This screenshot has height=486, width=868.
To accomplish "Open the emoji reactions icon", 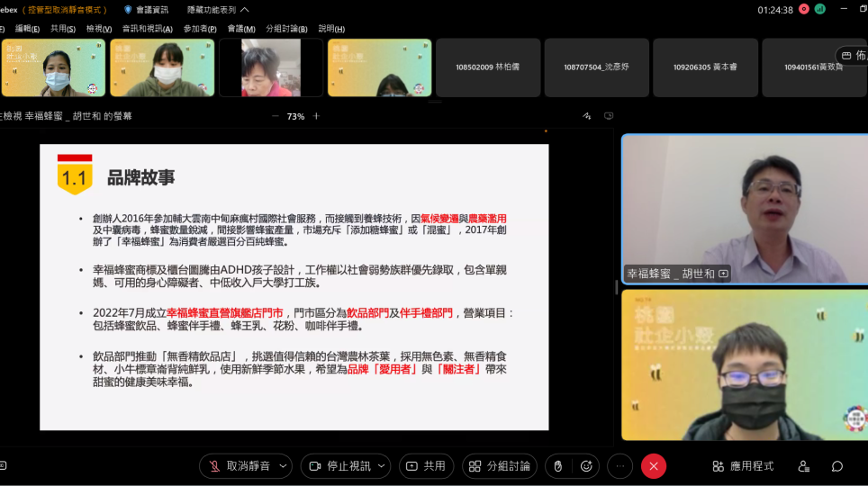I will tap(586, 466).
